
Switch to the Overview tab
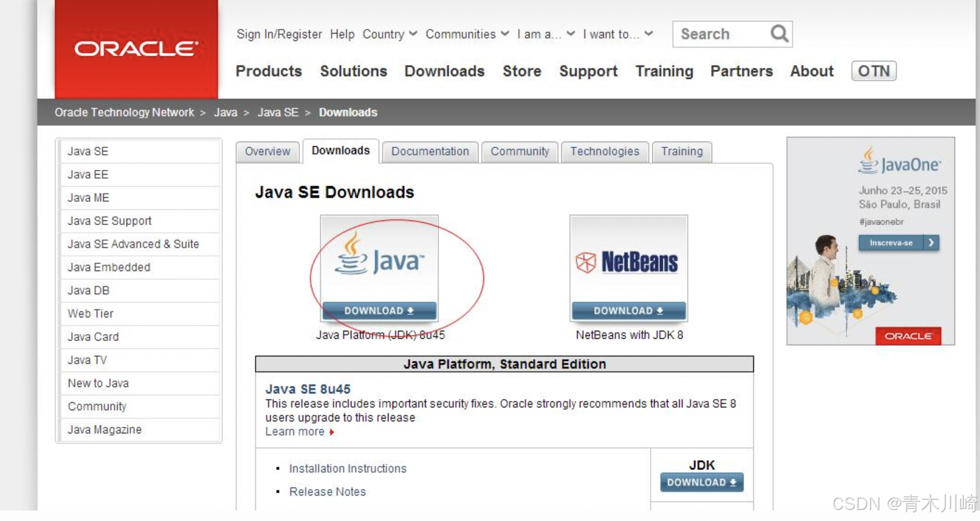click(x=267, y=151)
